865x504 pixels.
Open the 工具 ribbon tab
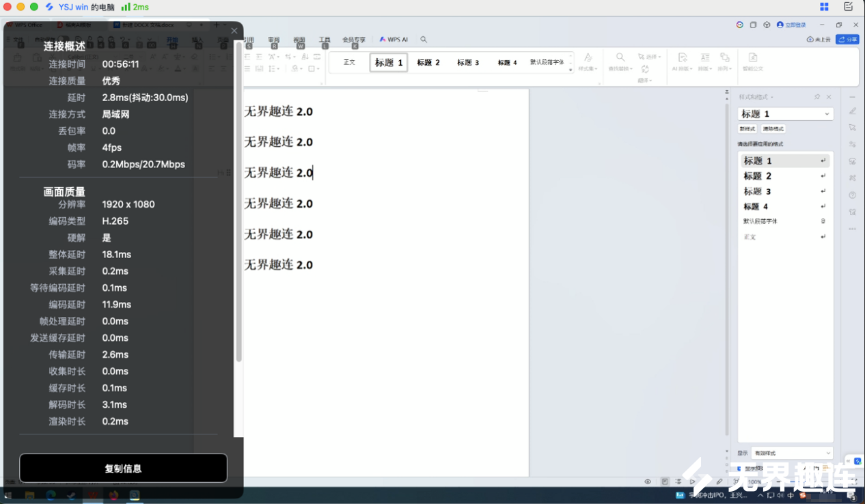coord(325,40)
